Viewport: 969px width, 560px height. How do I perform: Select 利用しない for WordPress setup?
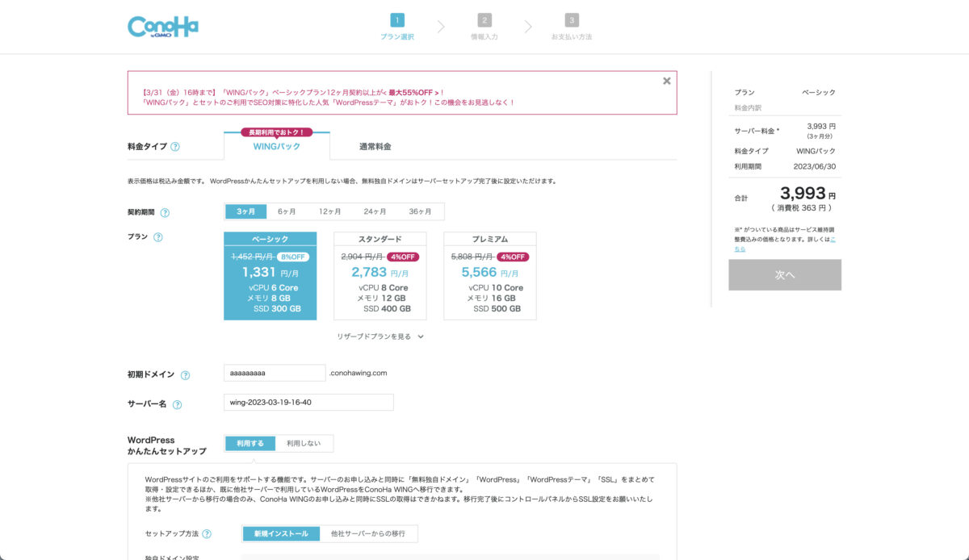304,443
